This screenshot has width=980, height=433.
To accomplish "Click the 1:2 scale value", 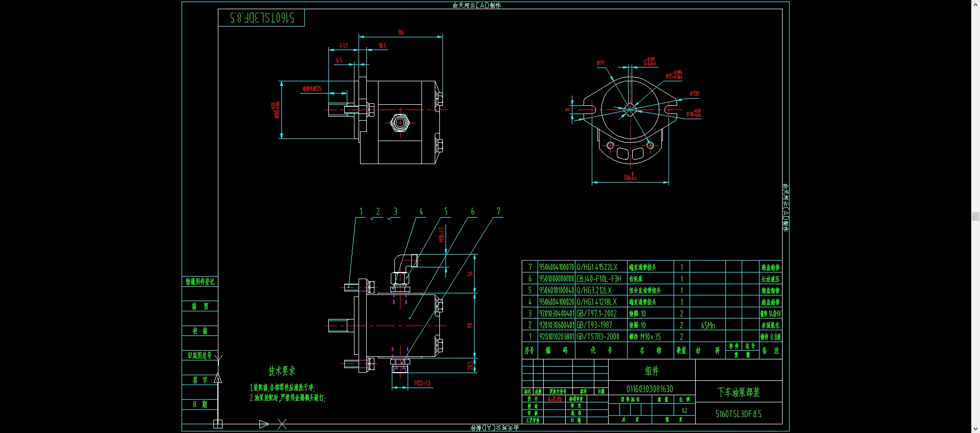I will (x=684, y=411).
